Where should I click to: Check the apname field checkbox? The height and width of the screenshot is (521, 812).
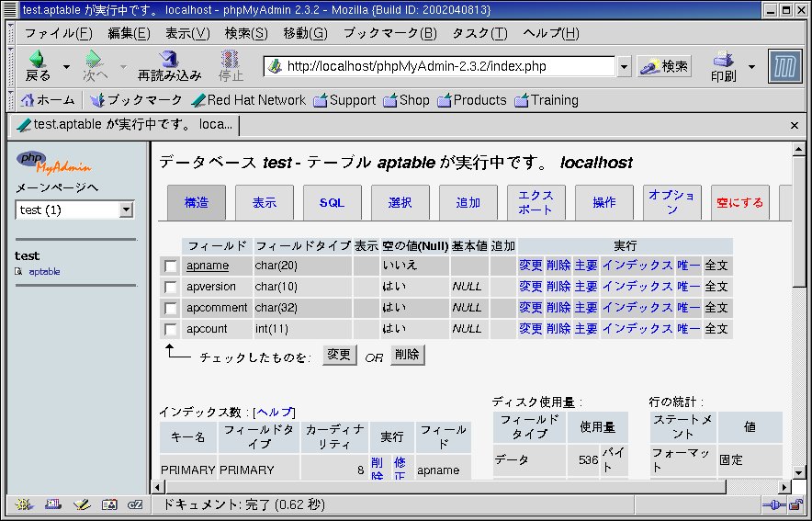(x=170, y=266)
